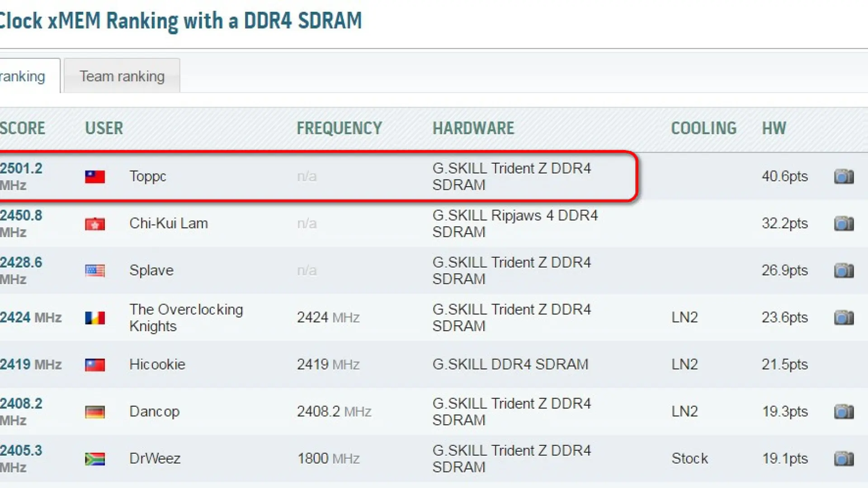Select the US flag on Splave's row
868x488 pixels.
pyautogui.click(x=94, y=270)
